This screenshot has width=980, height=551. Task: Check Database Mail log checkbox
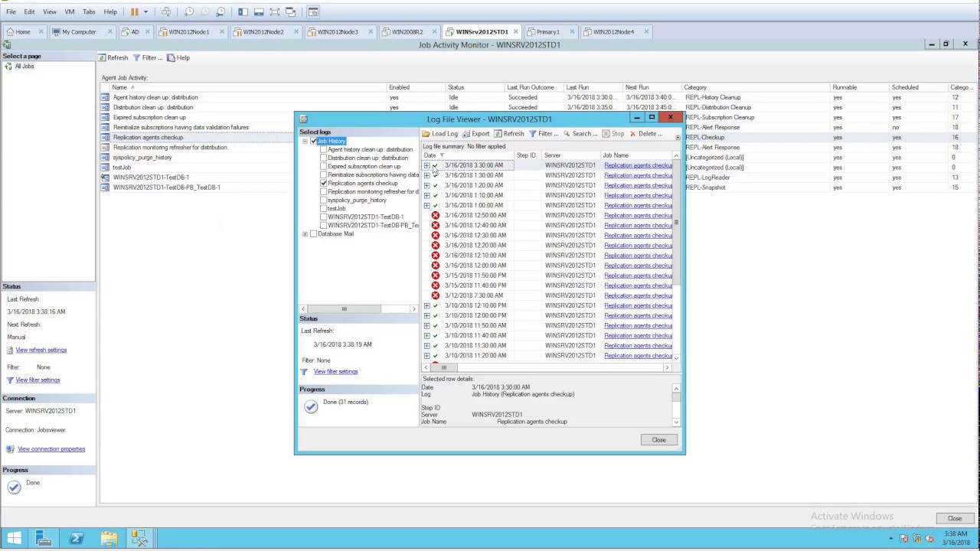point(313,234)
